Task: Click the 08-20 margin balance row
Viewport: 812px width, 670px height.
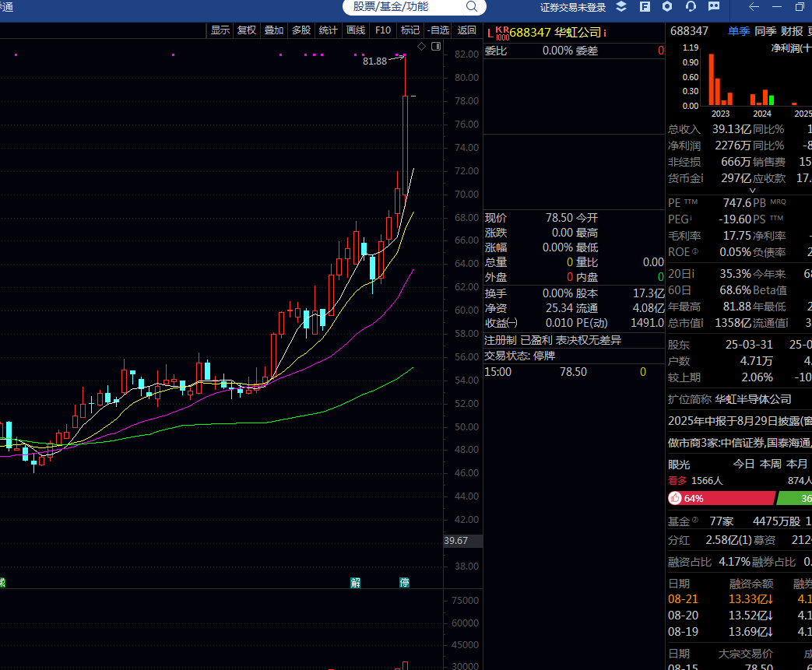Action: (x=740, y=616)
